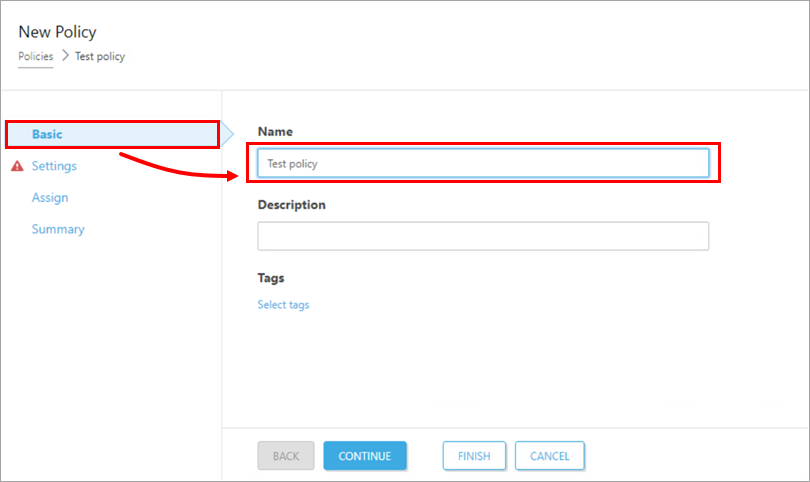810x482 pixels.
Task: Click the Description field label
Action: click(291, 204)
